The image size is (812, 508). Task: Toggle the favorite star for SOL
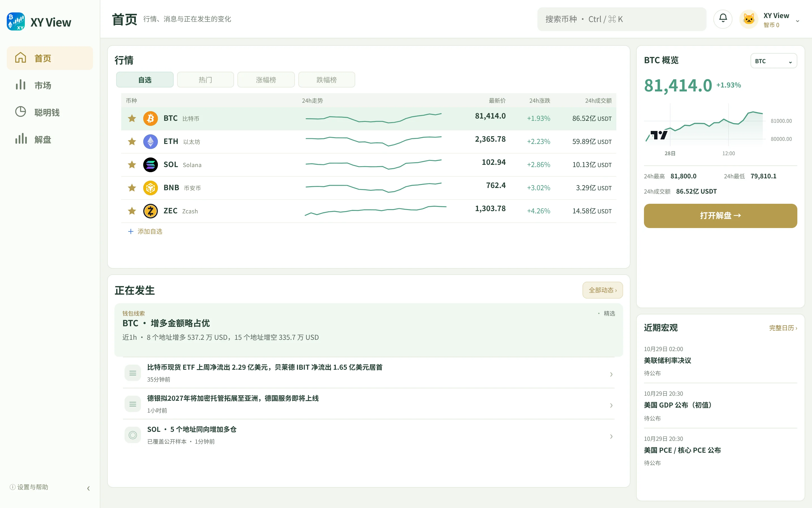coord(132,165)
